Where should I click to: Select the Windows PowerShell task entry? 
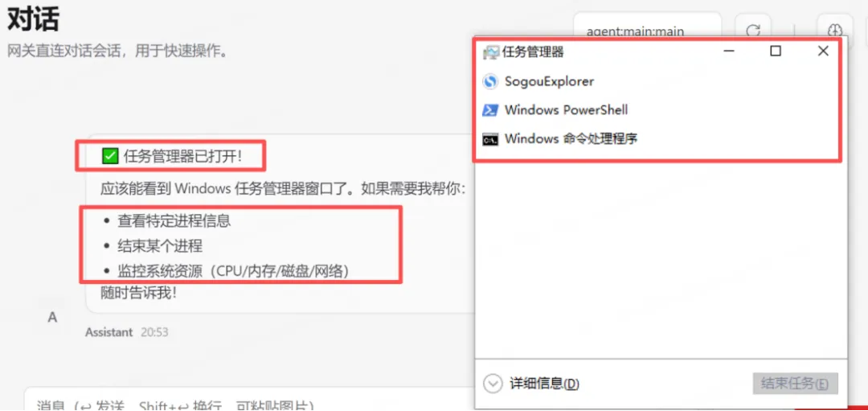click(661, 109)
